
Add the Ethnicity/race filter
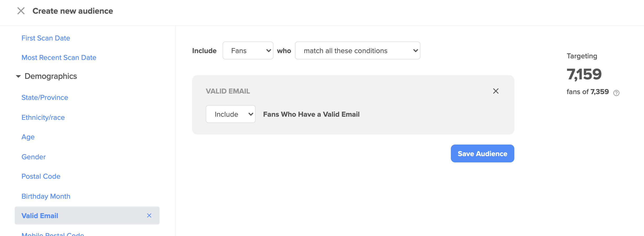pyautogui.click(x=43, y=117)
